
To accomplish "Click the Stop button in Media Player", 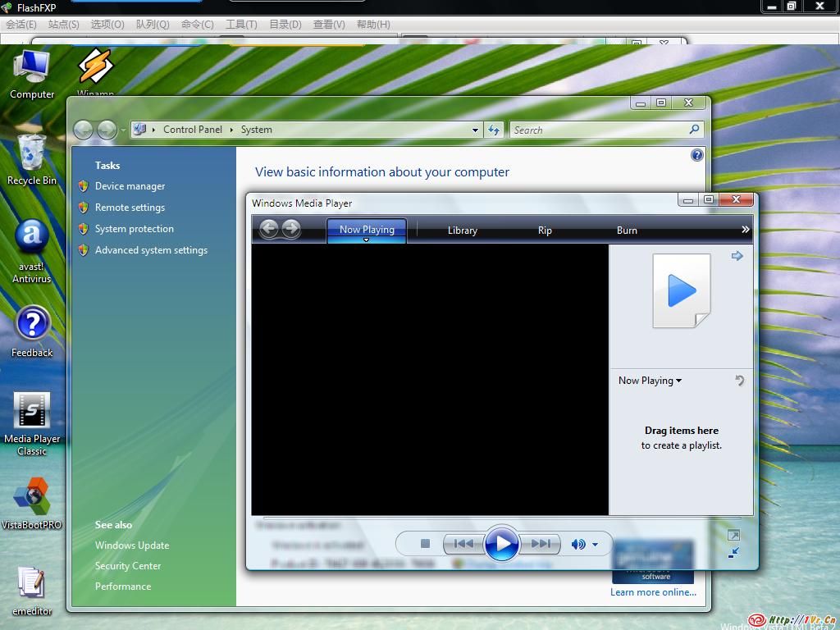I will click(425, 543).
